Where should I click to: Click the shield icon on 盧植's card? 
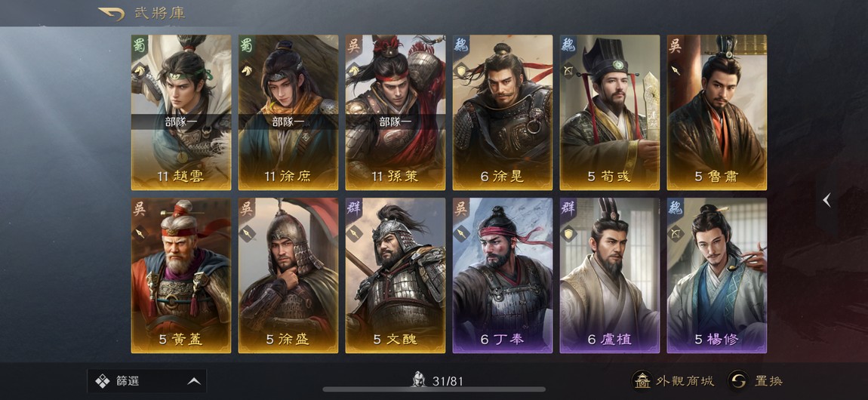[x=568, y=233]
